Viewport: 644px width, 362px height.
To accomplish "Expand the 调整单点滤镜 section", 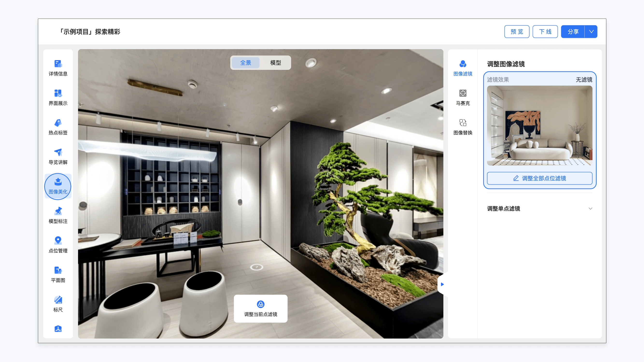I will (x=540, y=209).
